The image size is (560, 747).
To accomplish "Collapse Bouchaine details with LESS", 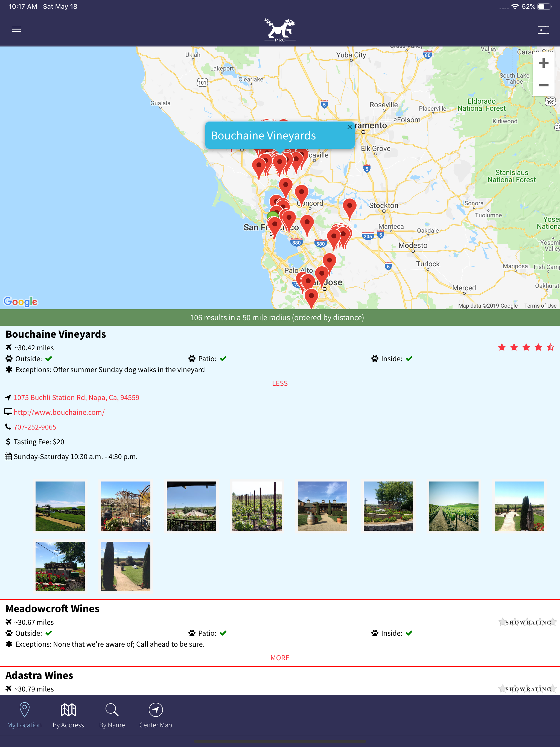I will tap(280, 383).
